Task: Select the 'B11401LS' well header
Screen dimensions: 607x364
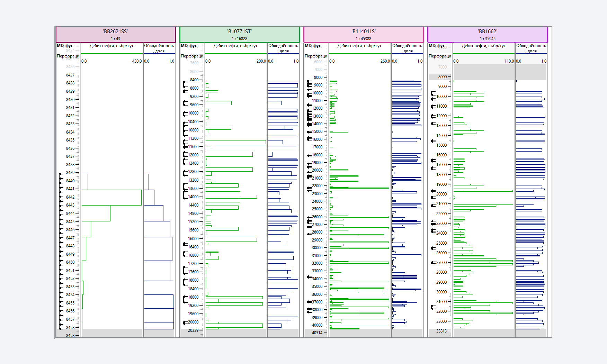Action: point(364,35)
